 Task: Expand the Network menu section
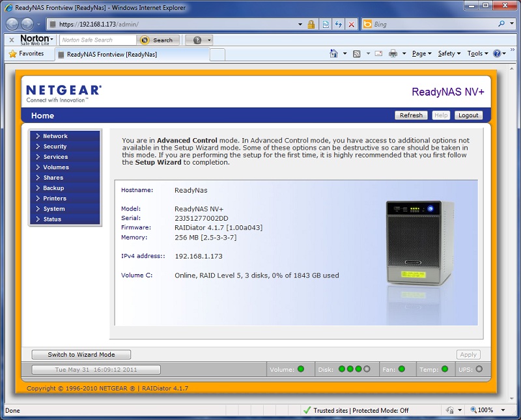click(x=64, y=136)
